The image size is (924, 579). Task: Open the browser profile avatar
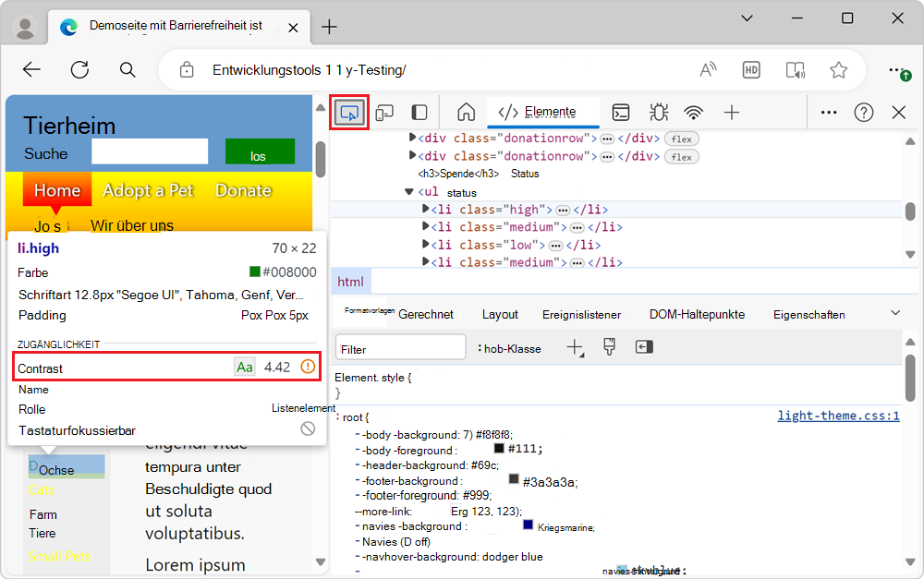pyautogui.click(x=25, y=27)
